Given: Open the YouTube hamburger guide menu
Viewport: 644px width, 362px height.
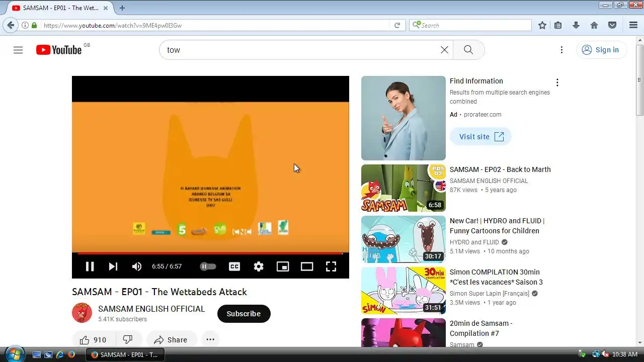Looking at the screenshot, I should click(x=18, y=50).
